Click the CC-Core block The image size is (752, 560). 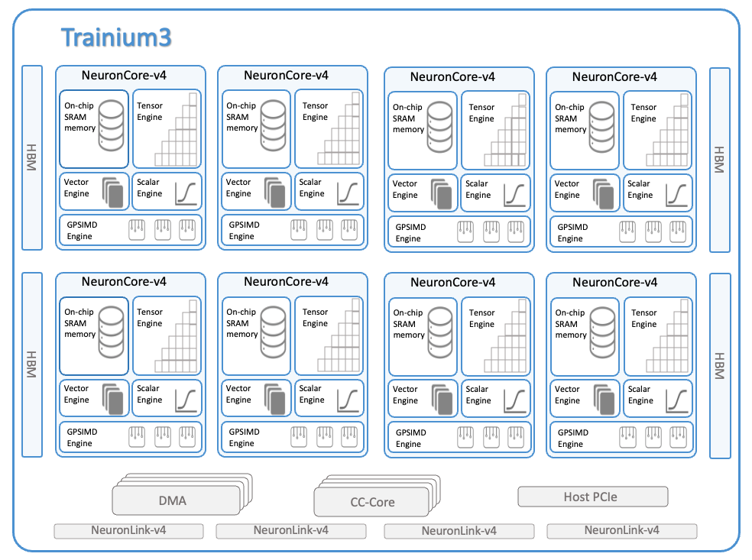click(x=371, y=503)
